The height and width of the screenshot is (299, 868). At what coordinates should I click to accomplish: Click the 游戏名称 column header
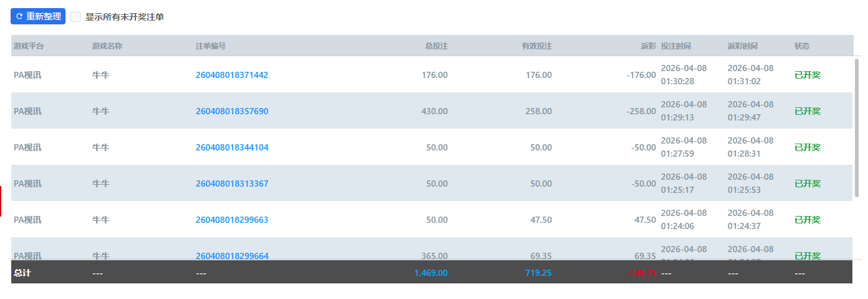pos(107,46)
